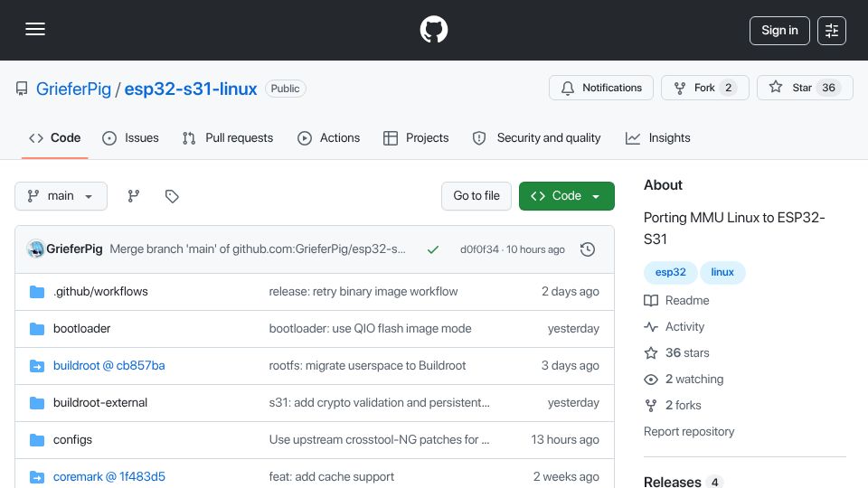Click Report repository link
868x488 pixels.
click(x=689, y=432)
